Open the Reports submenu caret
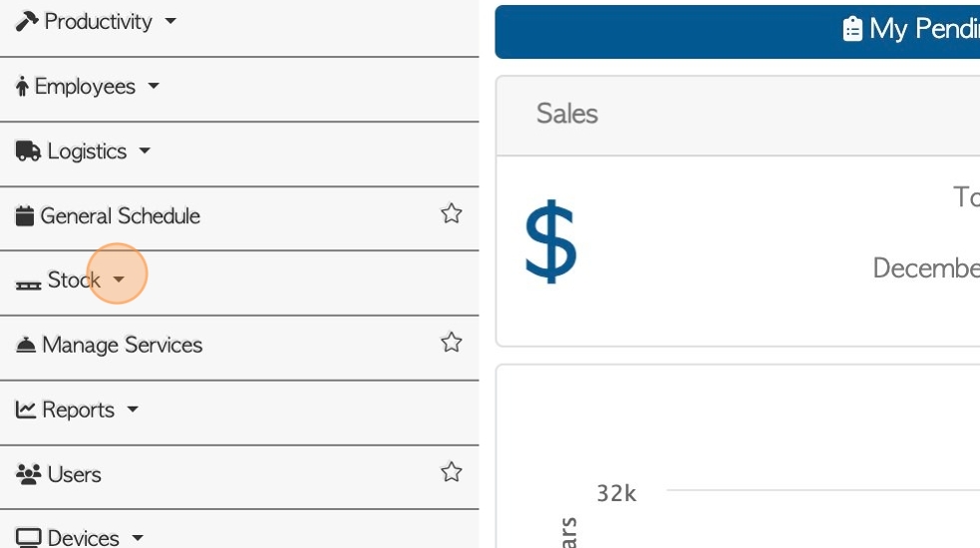The height and width of the screenshot is (548, 980). coord(133,410)
